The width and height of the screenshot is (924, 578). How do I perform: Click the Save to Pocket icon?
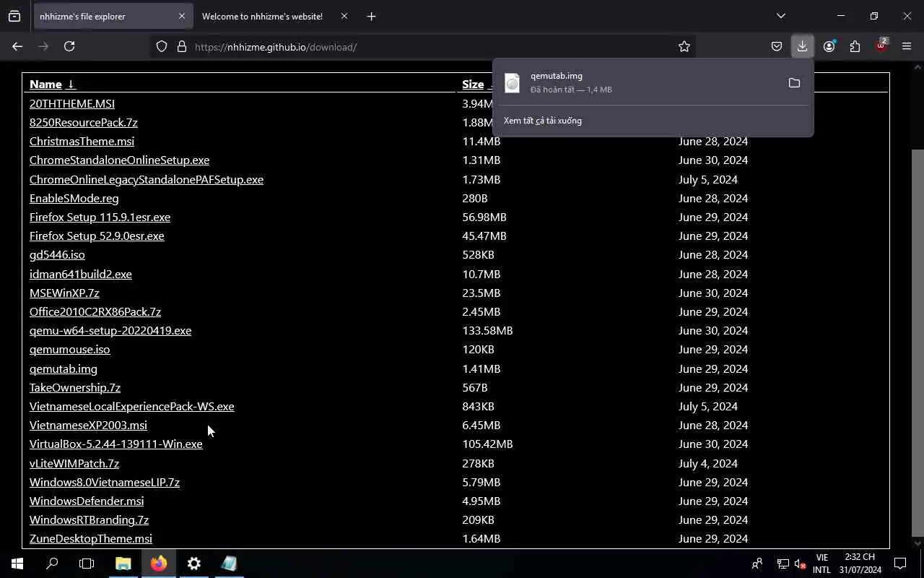click(777, 46)
